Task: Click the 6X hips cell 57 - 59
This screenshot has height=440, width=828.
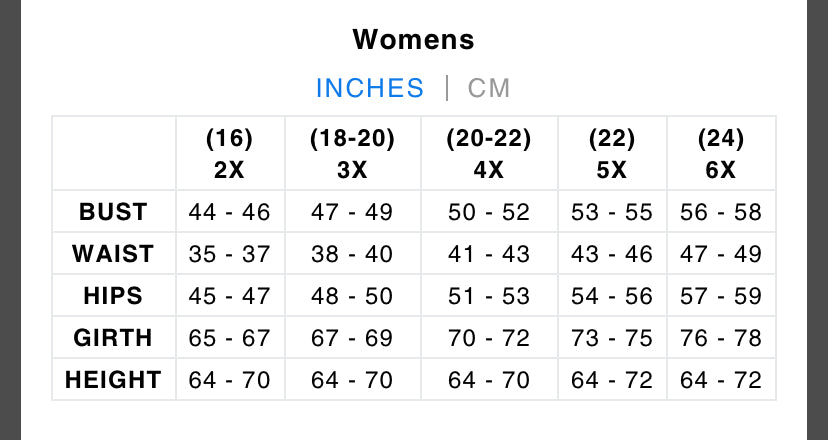Action: pos(720,296)
